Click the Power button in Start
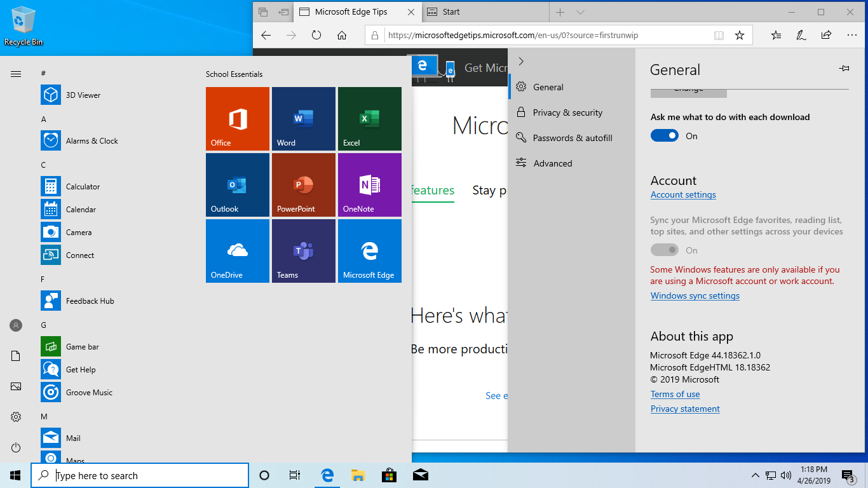This screenshot has width=868, height=488. (16, 447)
